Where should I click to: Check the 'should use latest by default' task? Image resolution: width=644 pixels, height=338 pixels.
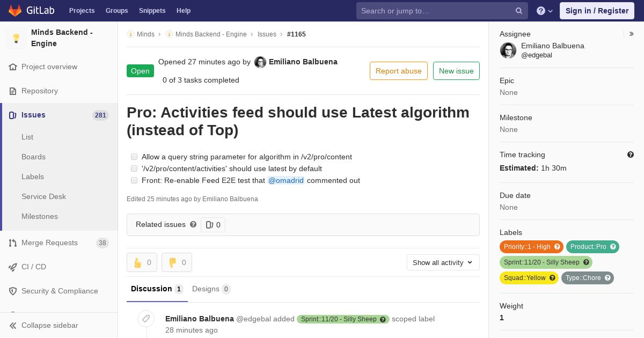tap(134, 168)
